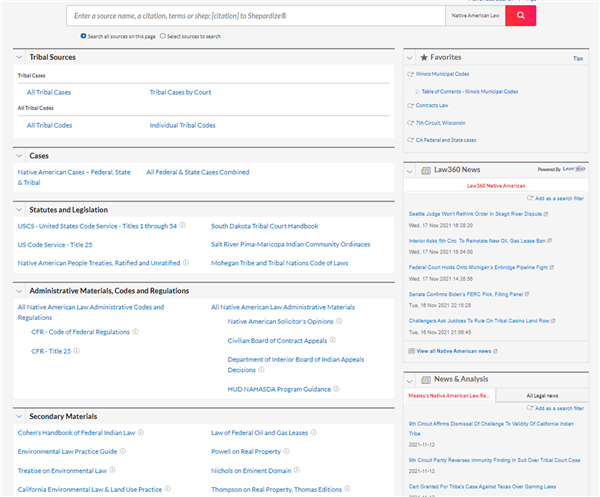Screen dimensions: 600x497
Task: Click 'Add as a search filter' under News & Analysis
Action: pos(559,408)
